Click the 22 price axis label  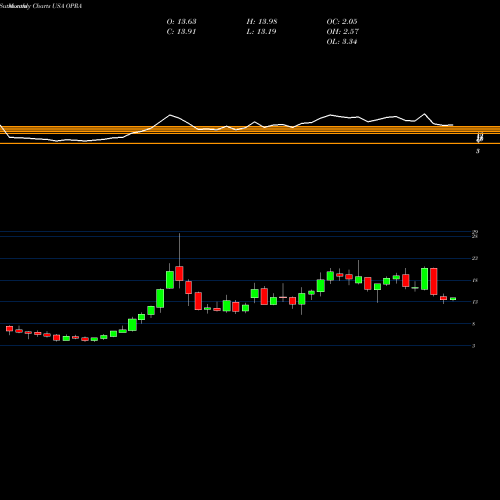pos(475,258)
